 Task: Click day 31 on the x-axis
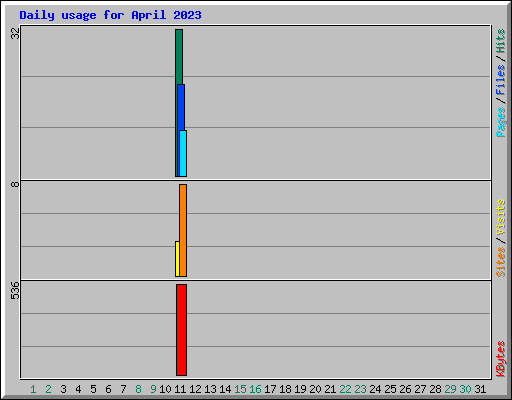(x=480, y=389)
